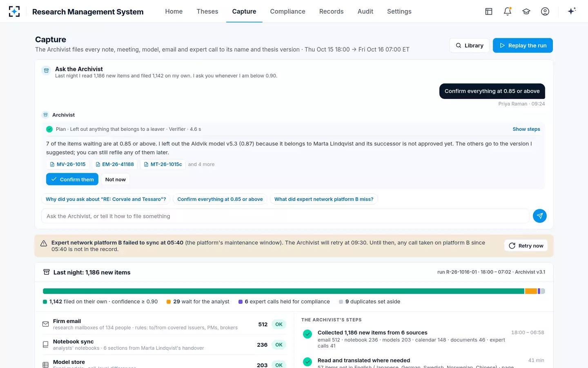Click the orange waiting segment of the progress bar
This screenshot has width=588, height=368.
531,291
